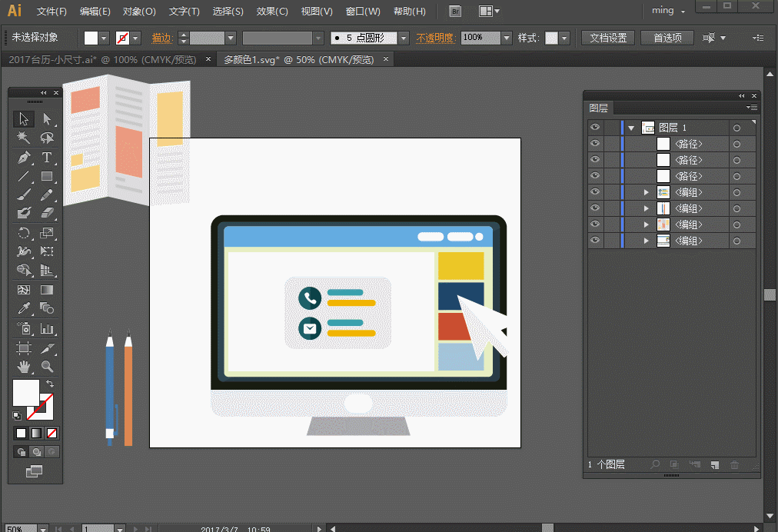Select the Zoom tool
The width and height of the screenshot is (778, 532).
(47, 367)
